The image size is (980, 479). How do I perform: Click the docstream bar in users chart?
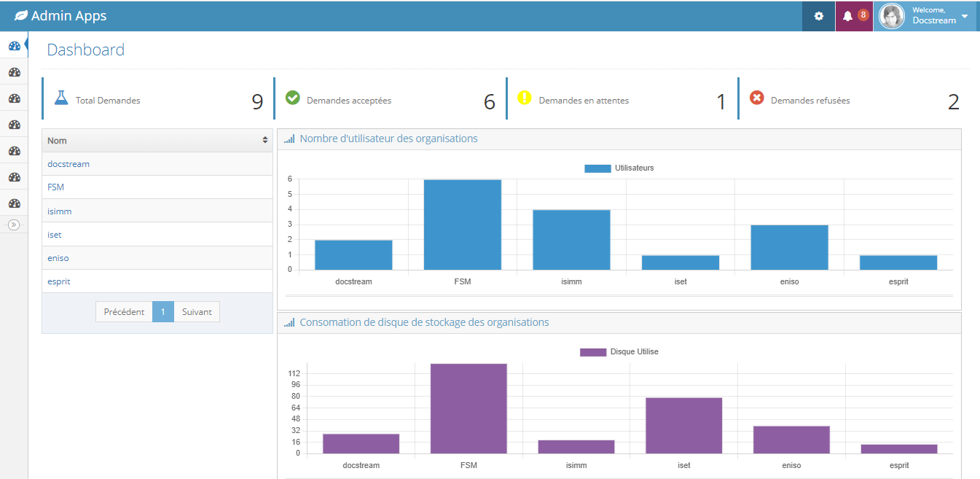click(x=353, y=255)
